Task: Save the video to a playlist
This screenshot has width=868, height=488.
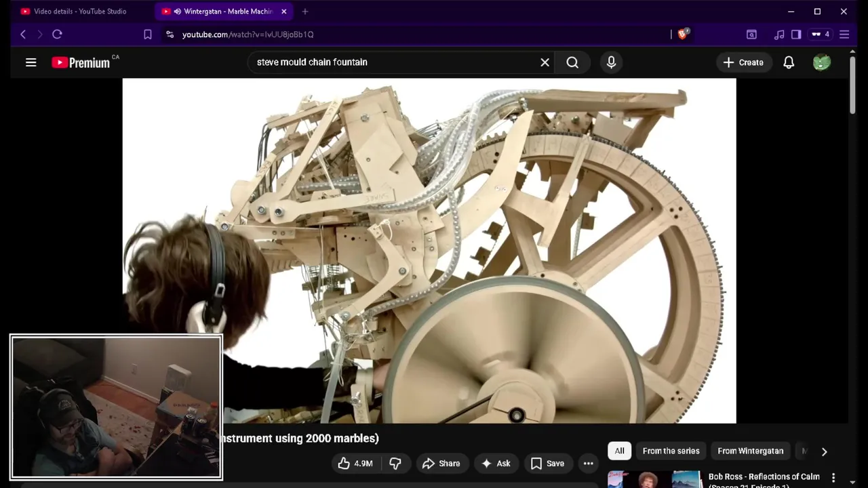Action: point(547,464)
